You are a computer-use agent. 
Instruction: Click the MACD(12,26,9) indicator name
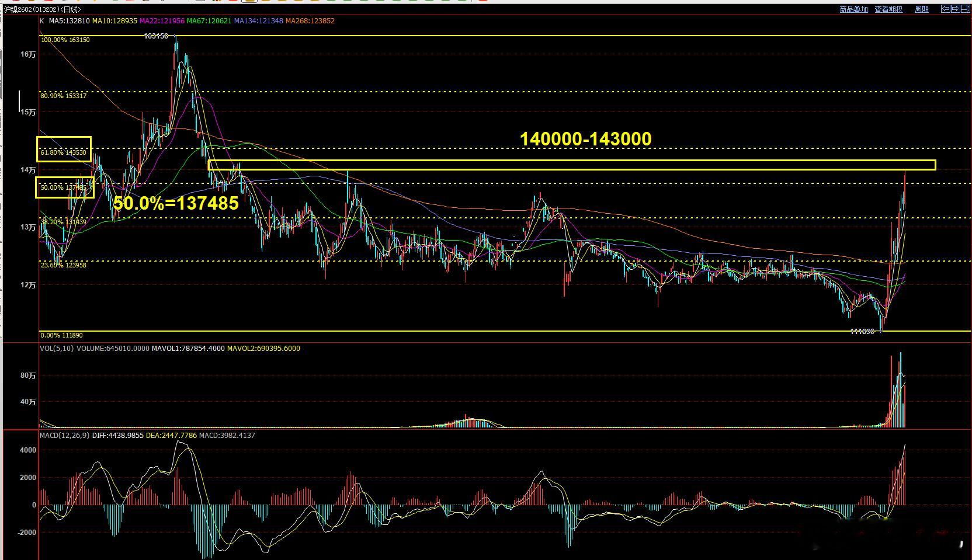point(65,436)
